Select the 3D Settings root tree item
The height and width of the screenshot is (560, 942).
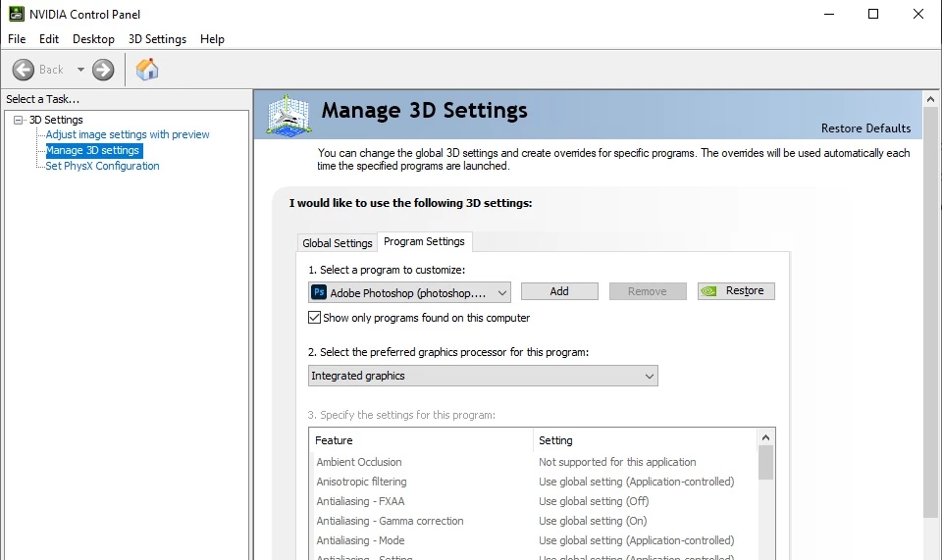pyautogui.click(x=56, y=120)
